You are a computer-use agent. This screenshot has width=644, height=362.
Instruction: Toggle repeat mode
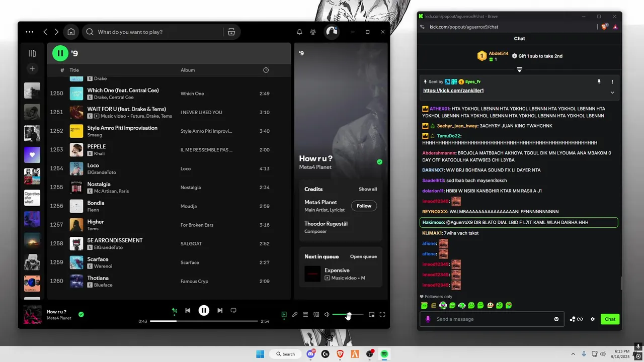pyautogui.click(x=233, y=311)
